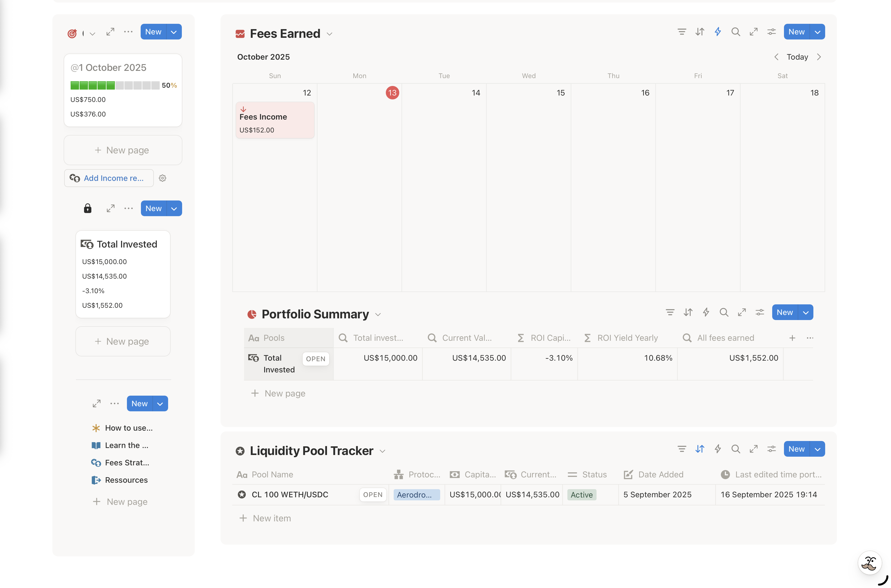Click Active status tag
The height and width of the screenshot is (588, 891).
[581, 495]
